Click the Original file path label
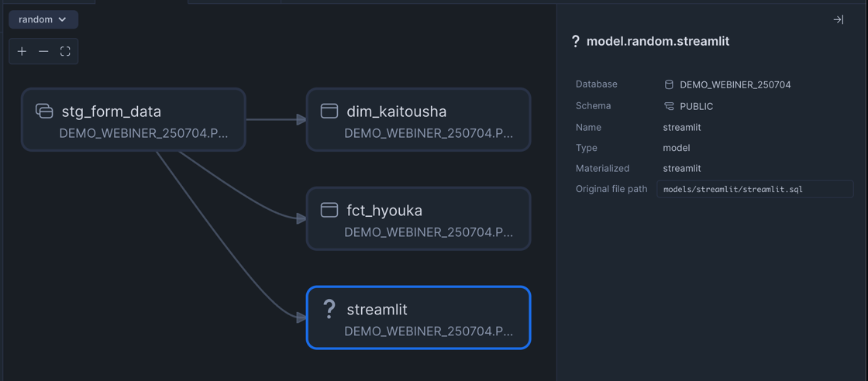868x381 pixels. pyautogui.click(x=611, y=189)
